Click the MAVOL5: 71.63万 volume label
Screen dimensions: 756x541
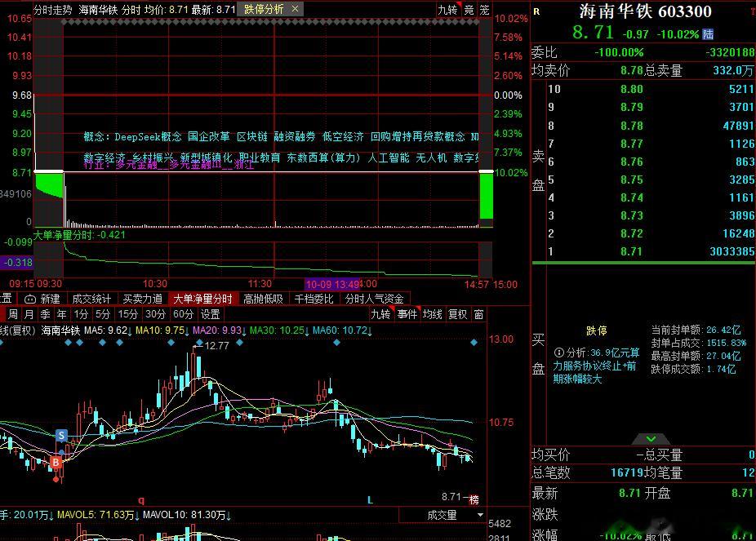pyautogui.click(x=97, y=515)
